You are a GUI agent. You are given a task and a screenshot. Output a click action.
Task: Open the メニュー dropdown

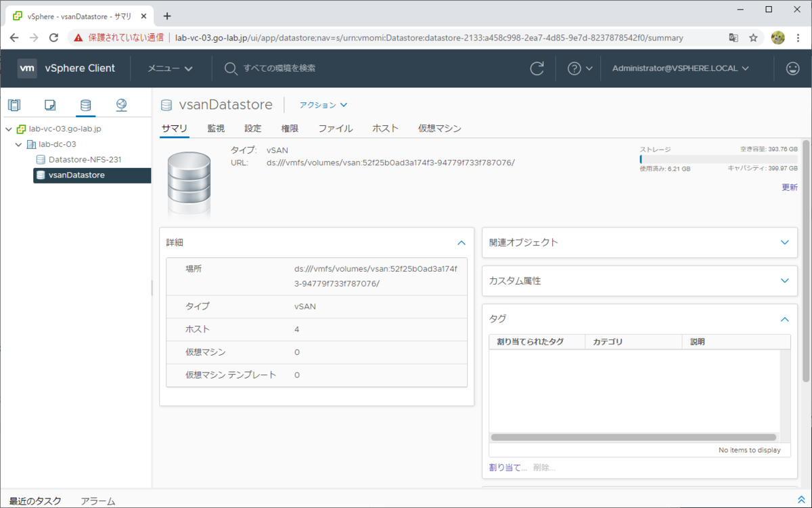(170, 68)
